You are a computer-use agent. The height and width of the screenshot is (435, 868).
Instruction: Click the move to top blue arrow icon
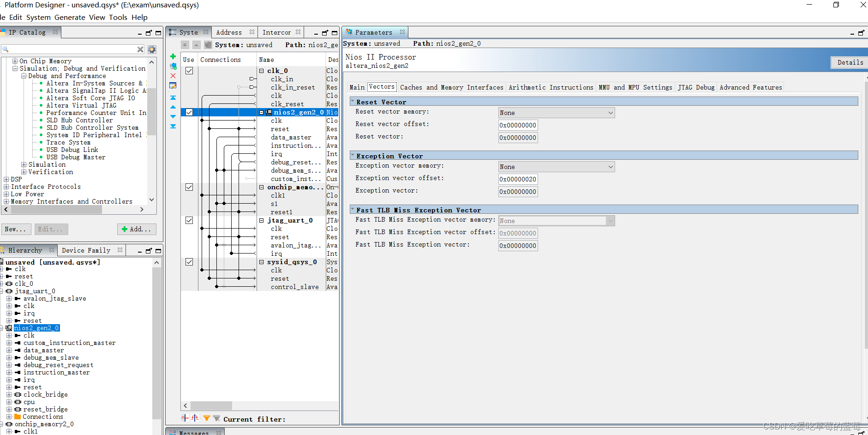tap(173, 98)
